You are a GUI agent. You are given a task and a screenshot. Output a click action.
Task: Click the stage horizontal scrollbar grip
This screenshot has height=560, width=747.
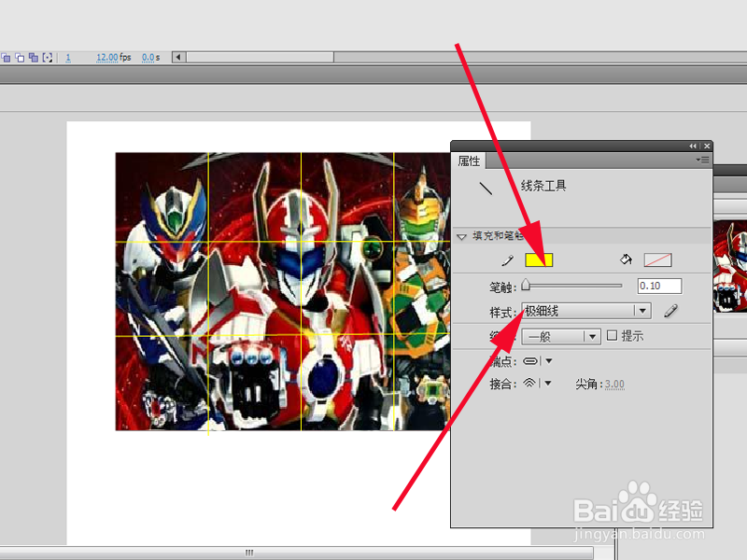[x=249, y=553]
